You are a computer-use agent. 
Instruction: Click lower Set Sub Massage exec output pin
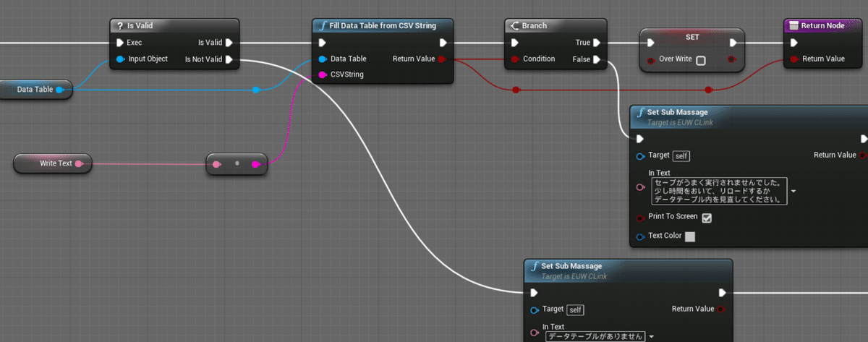pos(722,293)
